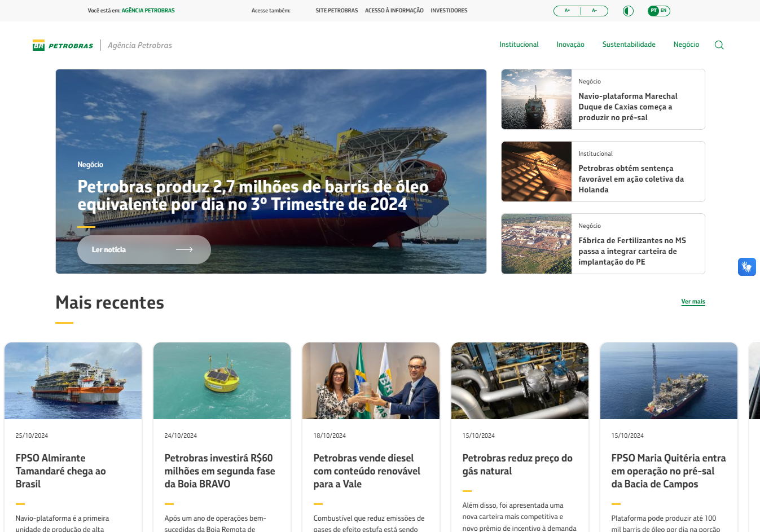760x532 pixels.
Task: Open the Boia BRAVO buoy news image
Action: coord(222,381)
